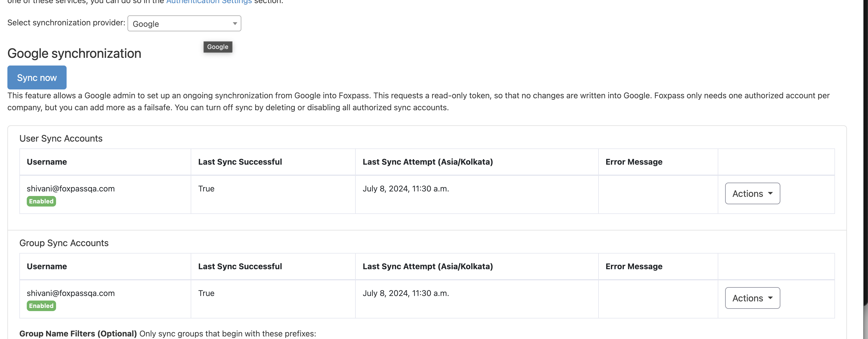868x339 pixels.
Task: Click the Google synchronization heading
Action: point(74,53)
